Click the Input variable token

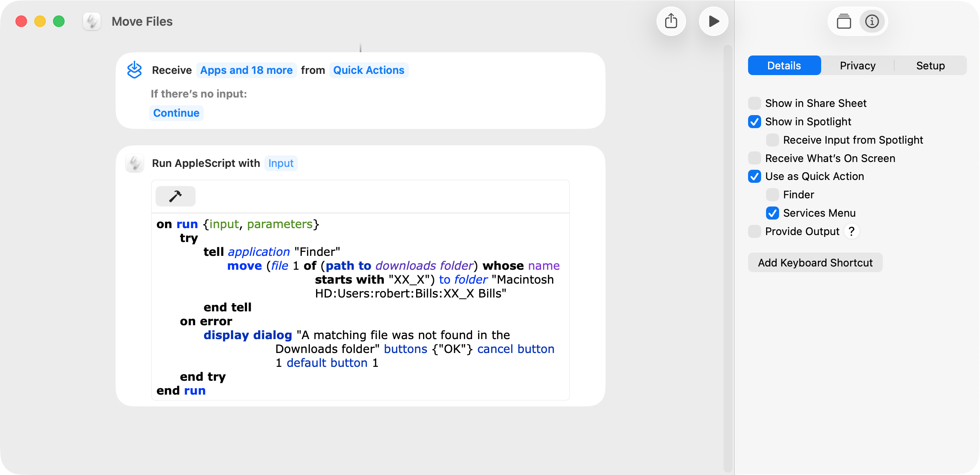click(281, 163)
